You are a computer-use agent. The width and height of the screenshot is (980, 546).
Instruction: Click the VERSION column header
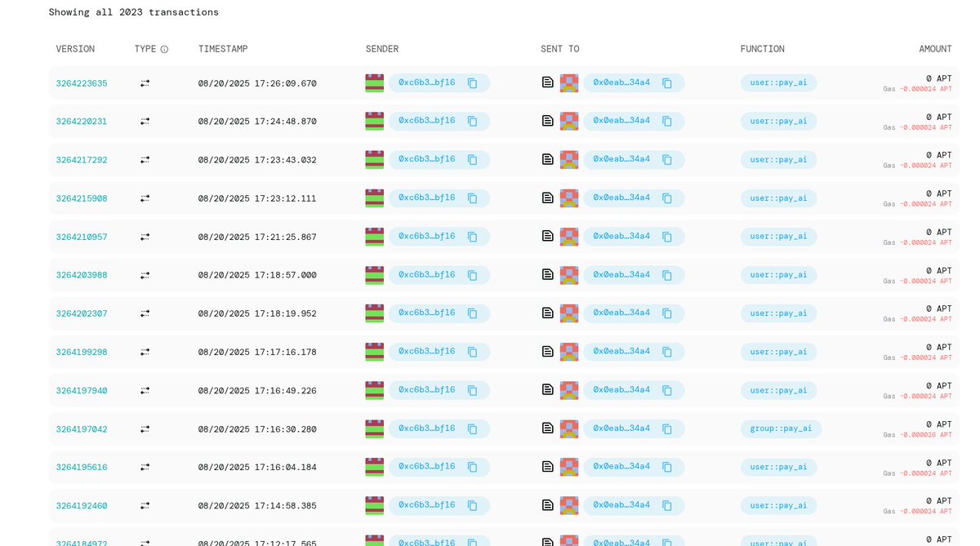coord(75,49)
